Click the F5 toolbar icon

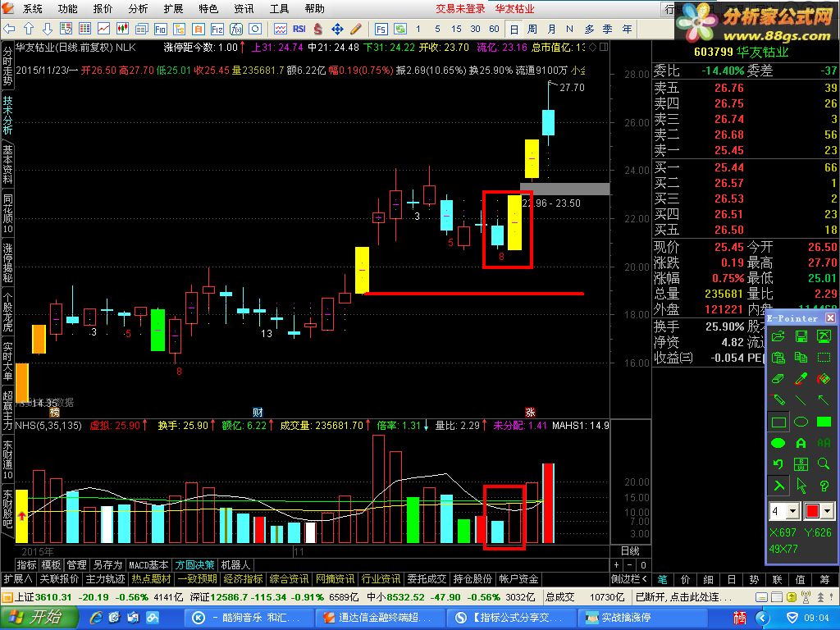pos(381,29)
